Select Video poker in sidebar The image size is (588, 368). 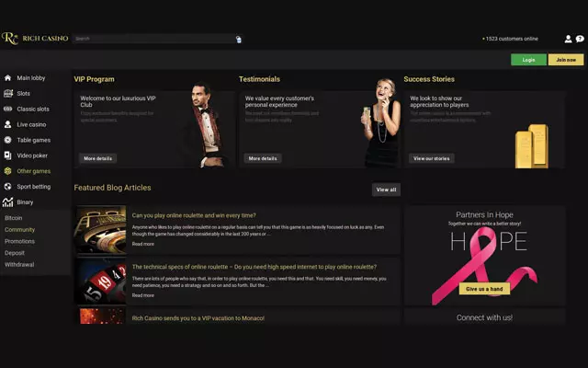32,155
